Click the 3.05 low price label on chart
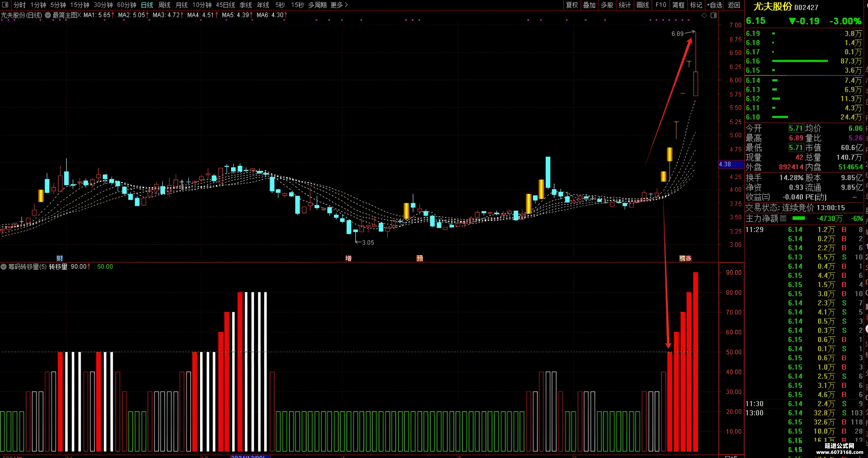 coord(368,242)
